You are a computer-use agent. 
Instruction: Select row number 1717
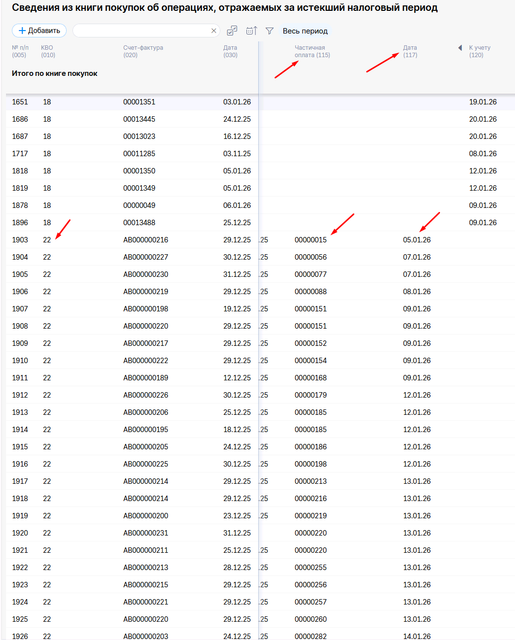(x=20, y=153)
